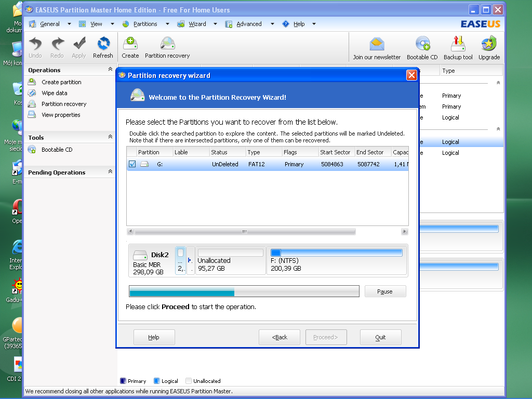Click the "5084863" start sector value
This screenshot has height=399, width=532.
(x=332, y=164)
